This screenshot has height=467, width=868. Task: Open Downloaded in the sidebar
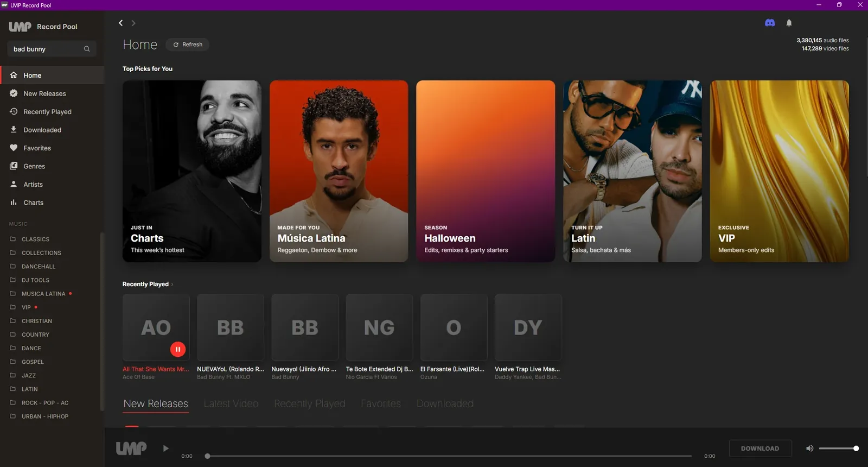point(52,130)
